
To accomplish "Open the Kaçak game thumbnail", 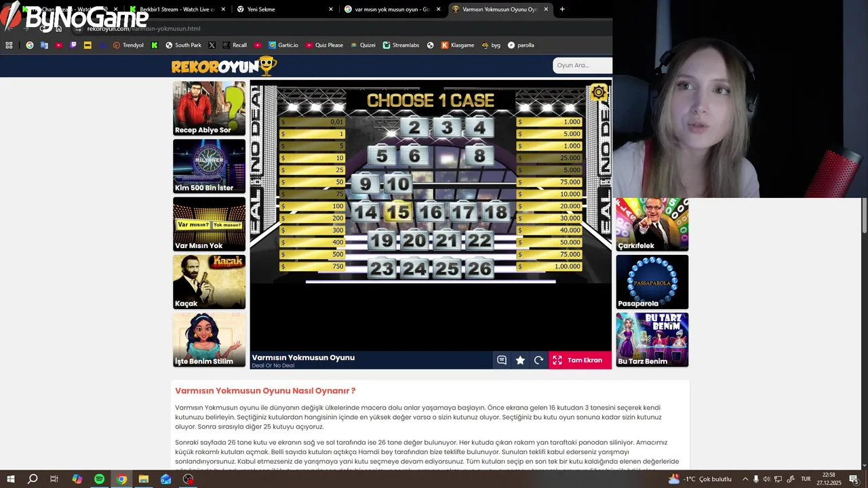I will (209, 282).
